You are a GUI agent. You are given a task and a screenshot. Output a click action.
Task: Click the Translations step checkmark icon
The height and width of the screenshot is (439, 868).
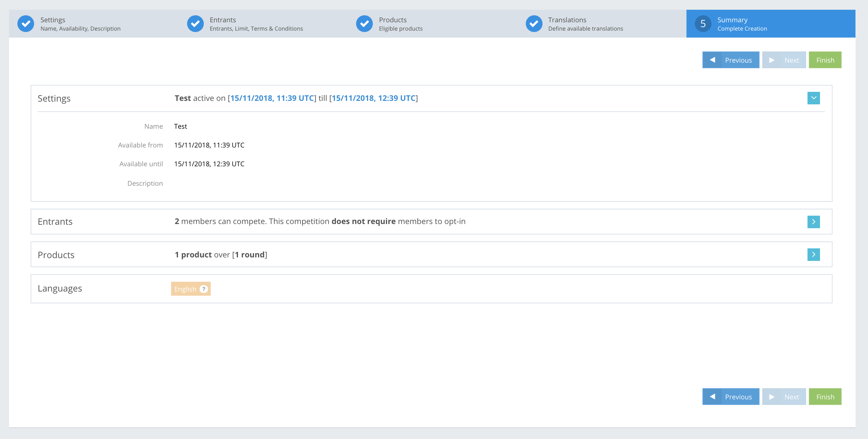tap(534, 24)
